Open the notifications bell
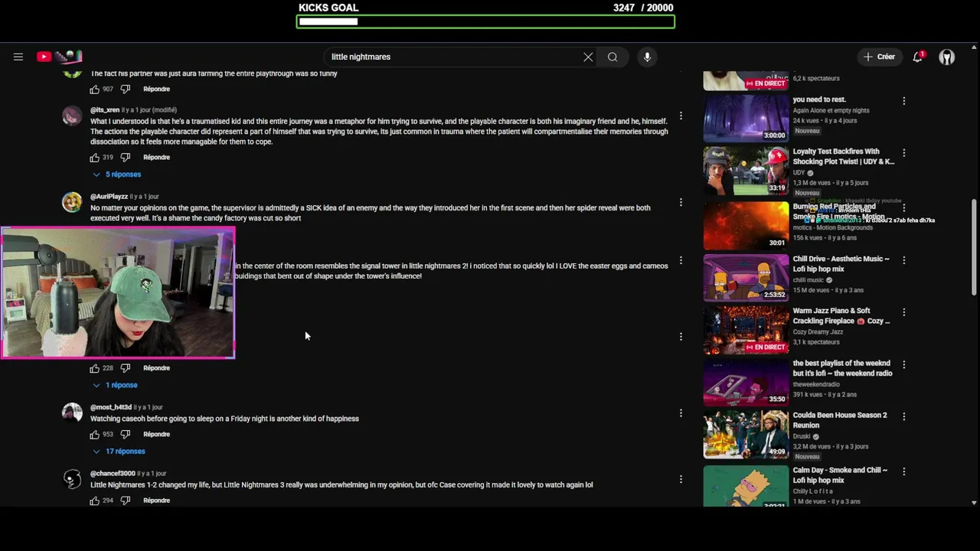This screenshot has width=980, height=551. click(918, 57)
